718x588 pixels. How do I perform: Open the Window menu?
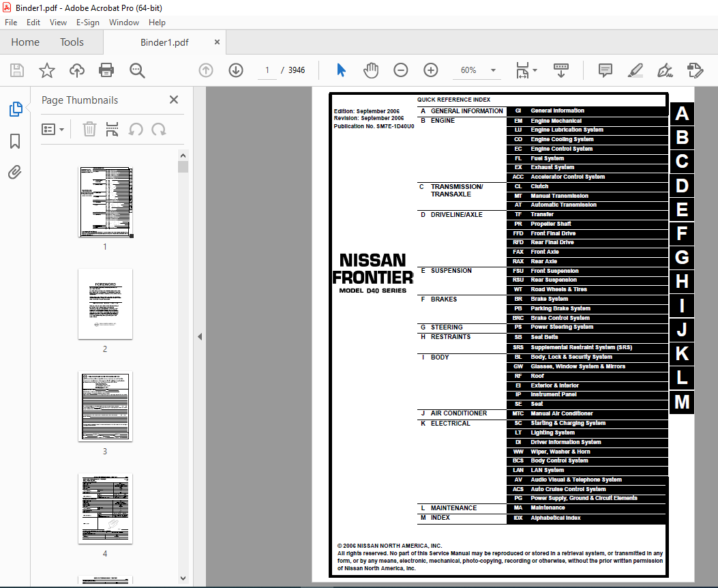click(x=124, y=23)
